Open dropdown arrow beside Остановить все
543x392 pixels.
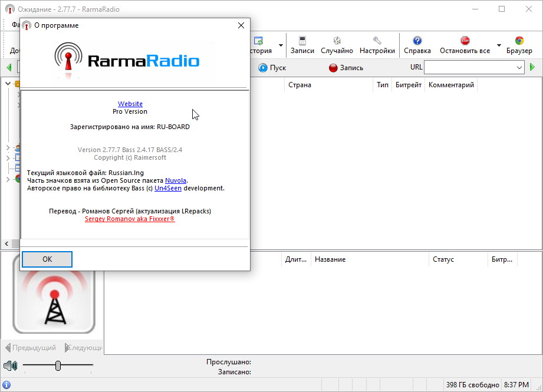click(x=499, y=45)
